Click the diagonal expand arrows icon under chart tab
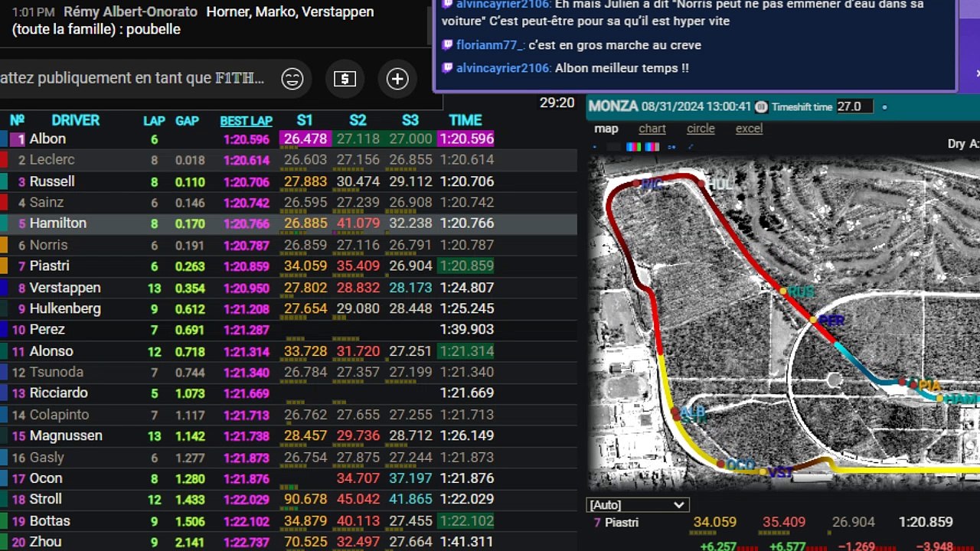980x551 pixels. point(690,147)
